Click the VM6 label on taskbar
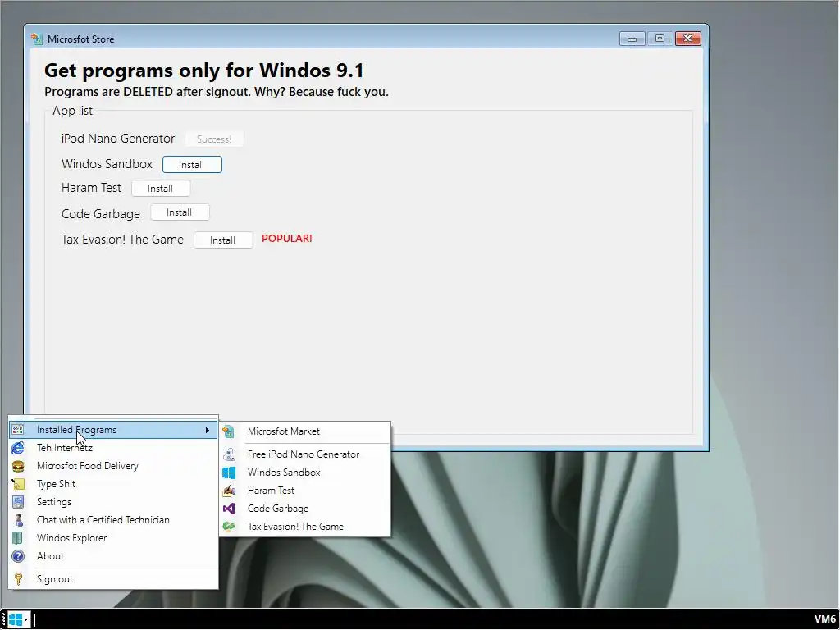The image size is (840, 630). pyautogui.click(x=825, y=620)
